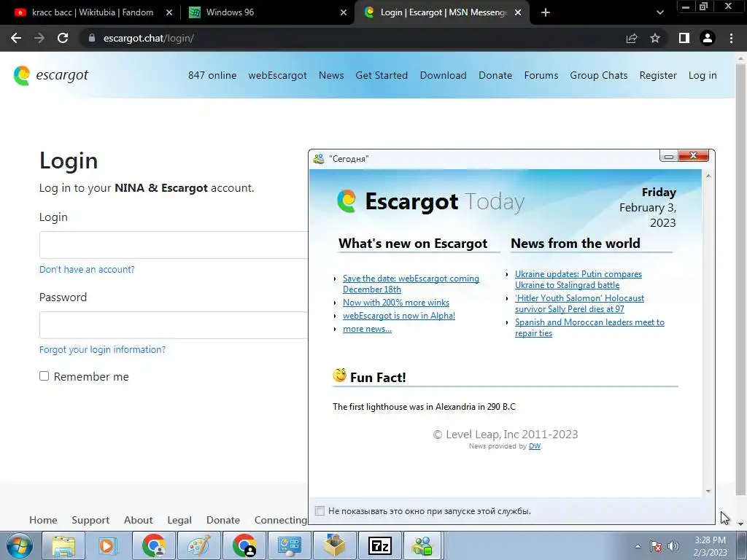747x560 pixels.
Task: Click inside the Password input field
Action: tap(174, 325)
